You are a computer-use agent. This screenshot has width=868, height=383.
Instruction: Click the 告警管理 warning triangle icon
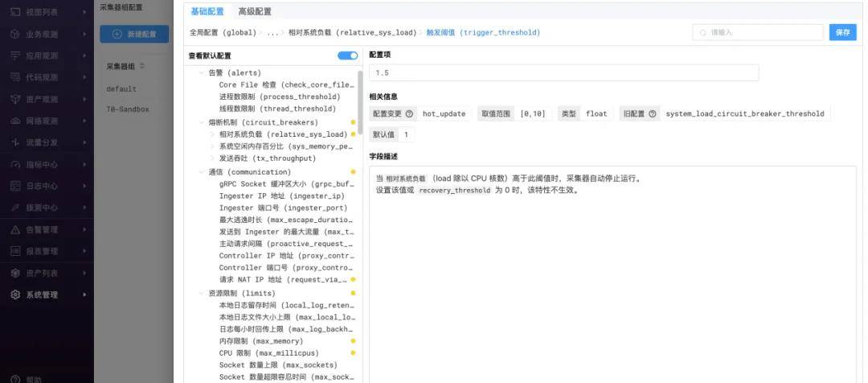(x=15, y=229)
